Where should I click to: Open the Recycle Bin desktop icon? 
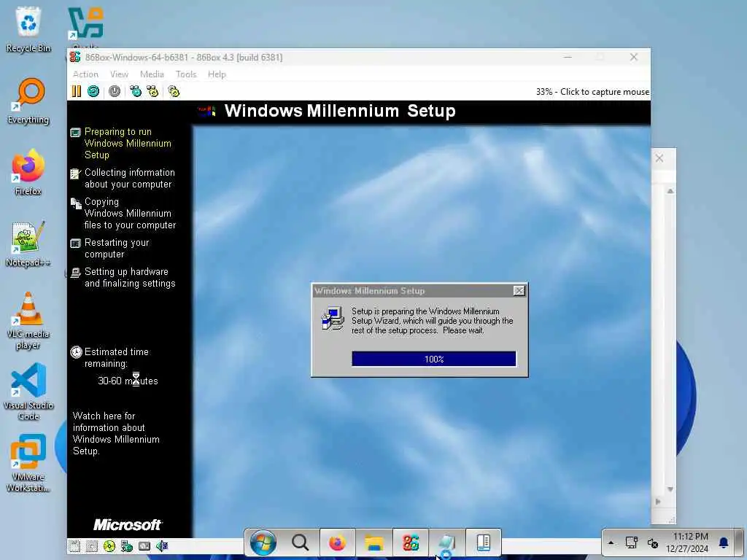[x=28, y=29]
